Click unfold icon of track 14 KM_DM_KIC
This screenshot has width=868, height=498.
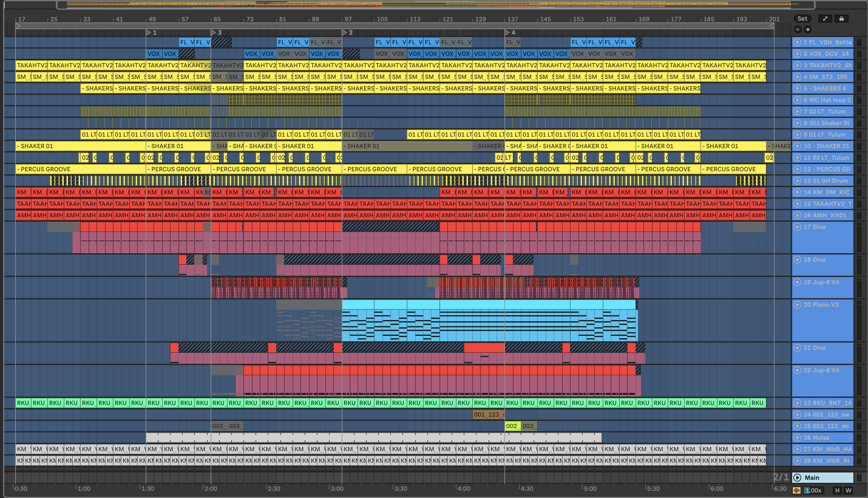797,192
